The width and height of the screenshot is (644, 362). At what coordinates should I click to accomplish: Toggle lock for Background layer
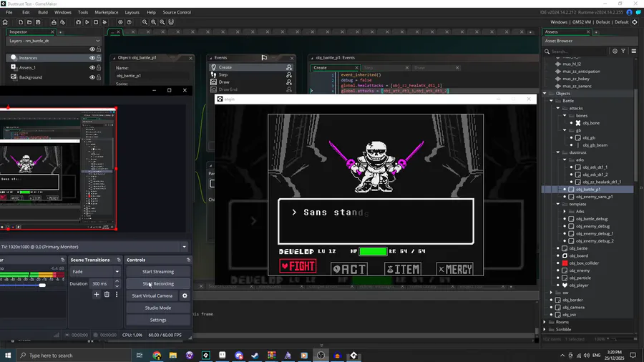tap(99, 77)
